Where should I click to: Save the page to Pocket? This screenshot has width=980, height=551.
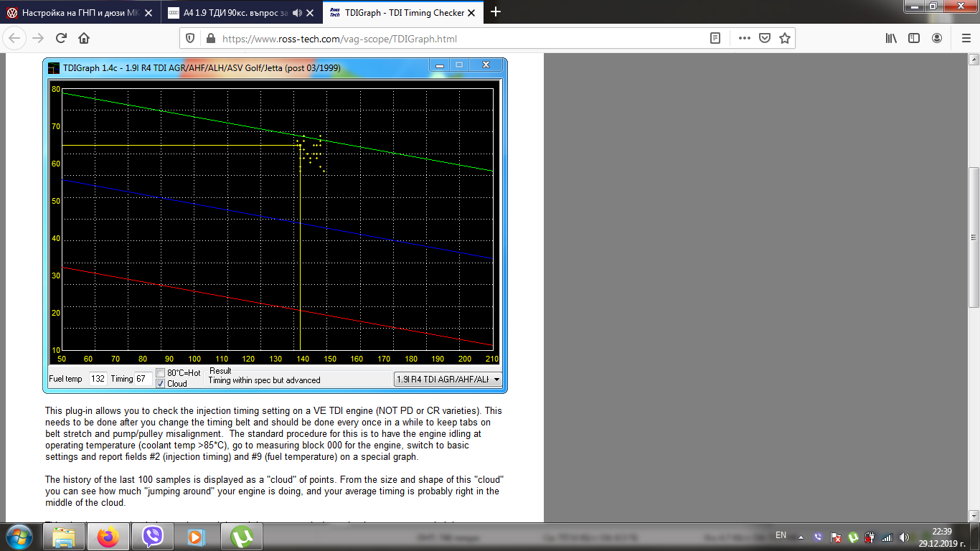[x=765, y=39]
